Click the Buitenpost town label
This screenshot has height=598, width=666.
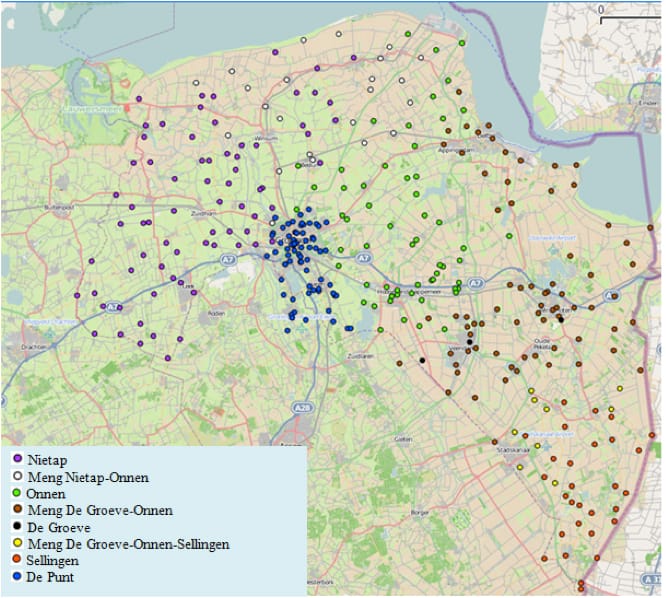59,208
